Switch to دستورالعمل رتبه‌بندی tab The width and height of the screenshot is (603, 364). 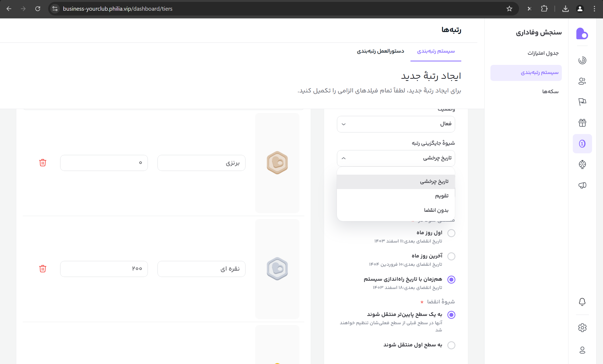[380, 51]
